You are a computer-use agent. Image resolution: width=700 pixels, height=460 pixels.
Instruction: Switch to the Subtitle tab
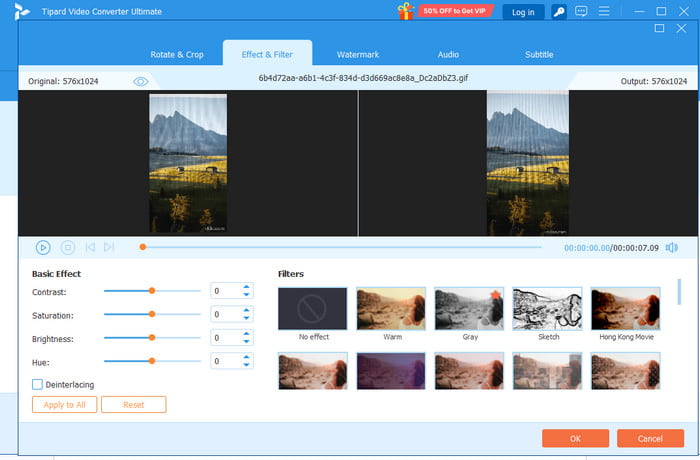[x=539, y=54]
